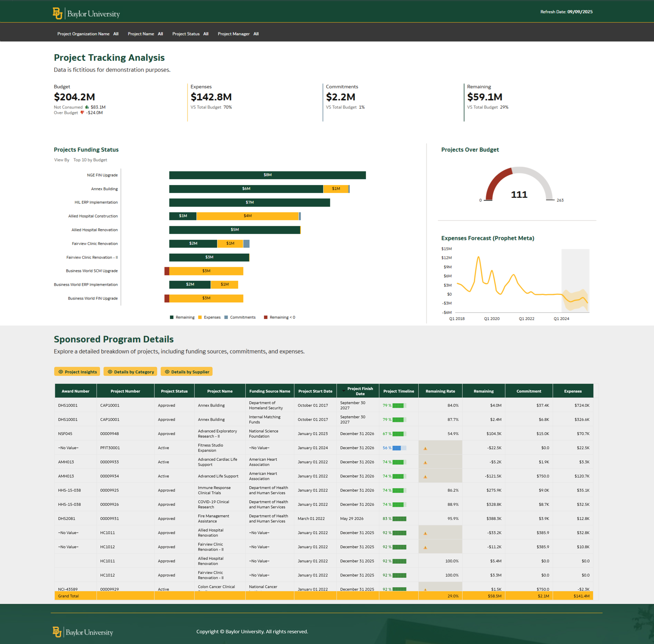
Task: Open the Project Name filter dropdown
Action: [146, 34]
